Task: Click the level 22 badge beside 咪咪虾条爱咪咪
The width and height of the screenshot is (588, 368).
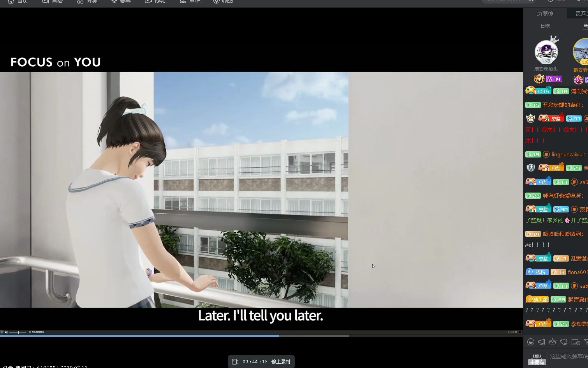Action: point(533,196)
